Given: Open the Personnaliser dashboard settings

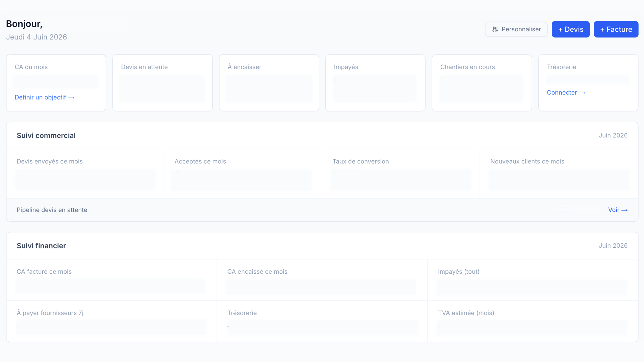Looking at the screenshot, I should [516, 29].
